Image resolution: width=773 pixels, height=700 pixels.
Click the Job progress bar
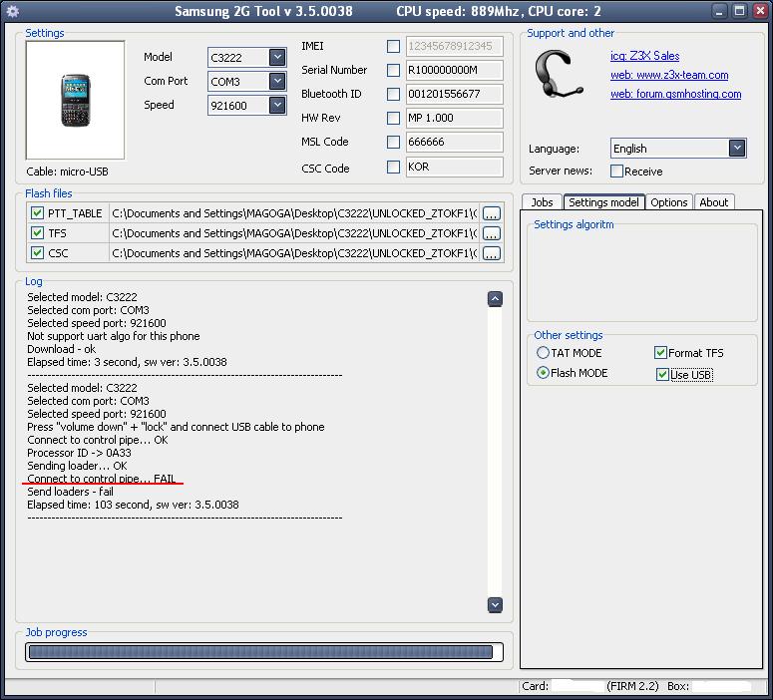(264, 652)
